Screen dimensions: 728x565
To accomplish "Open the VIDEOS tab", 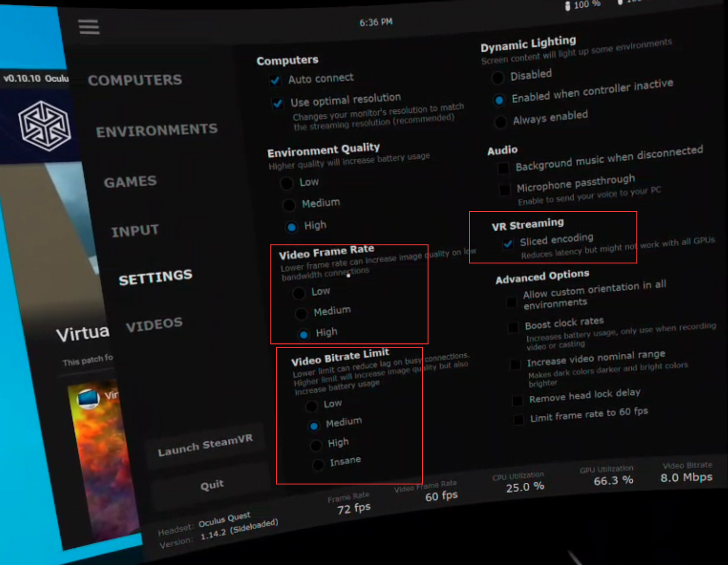I will 154,325.
